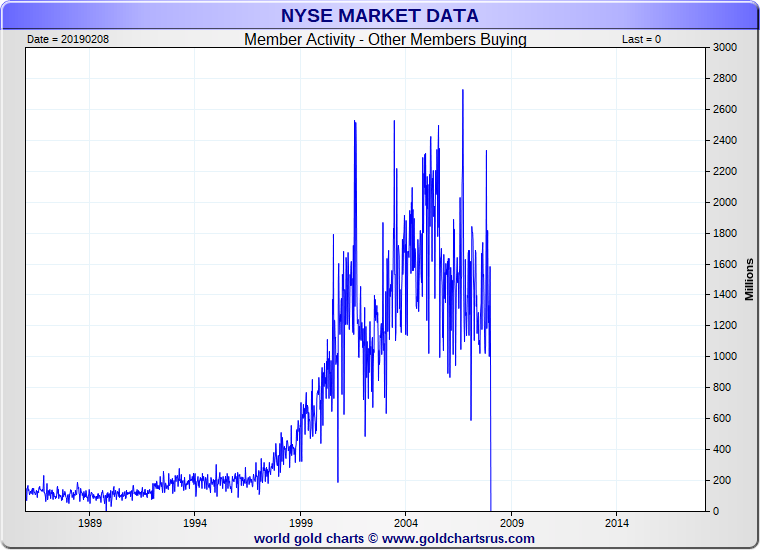The image size is (760, 550).
Task: Click the 1800 y-axis value
Action: 725,233
